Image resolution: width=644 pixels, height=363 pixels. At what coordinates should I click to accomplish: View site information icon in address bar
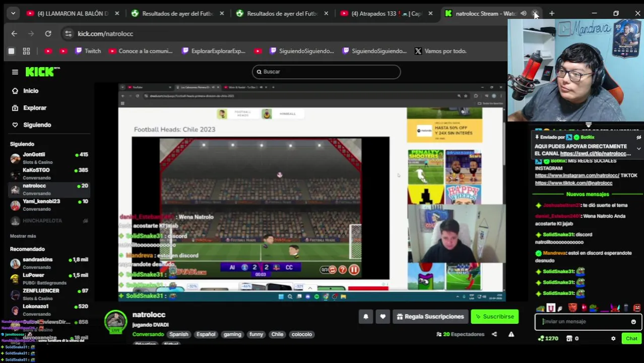point(68,34)
